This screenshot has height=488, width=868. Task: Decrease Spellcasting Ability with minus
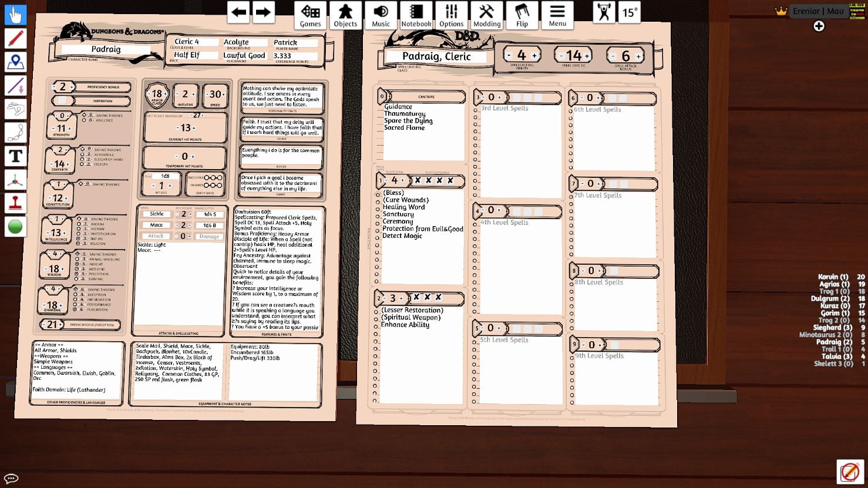(509, 56)
